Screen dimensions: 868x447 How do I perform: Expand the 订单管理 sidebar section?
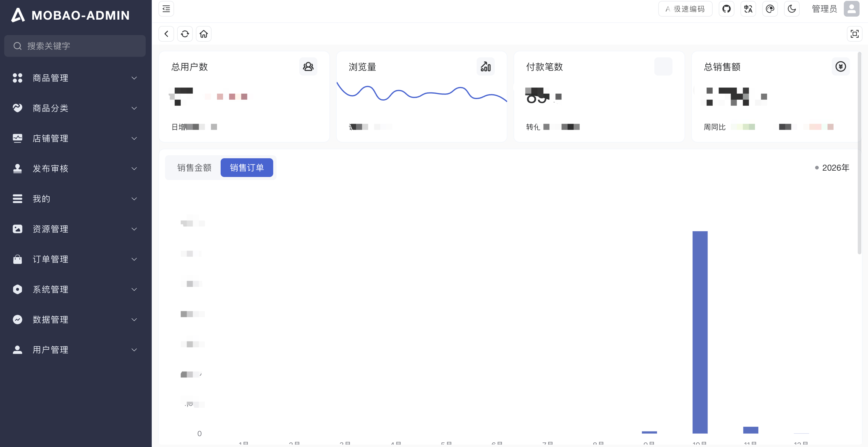coord(75,259)
